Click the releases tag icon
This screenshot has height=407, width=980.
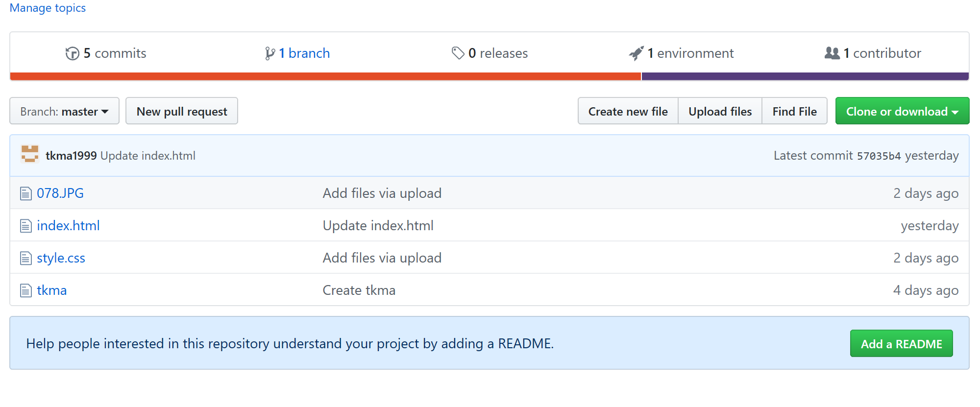458,53
